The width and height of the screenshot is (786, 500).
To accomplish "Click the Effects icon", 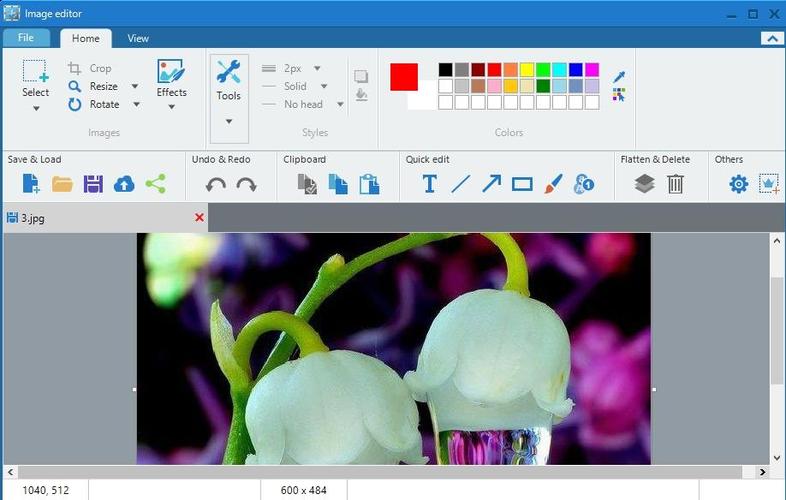I will tap(171, 71).
